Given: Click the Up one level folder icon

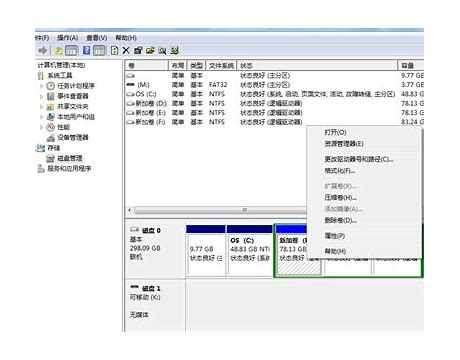Looking at the screenshot, I should click(x=59, y=51).
